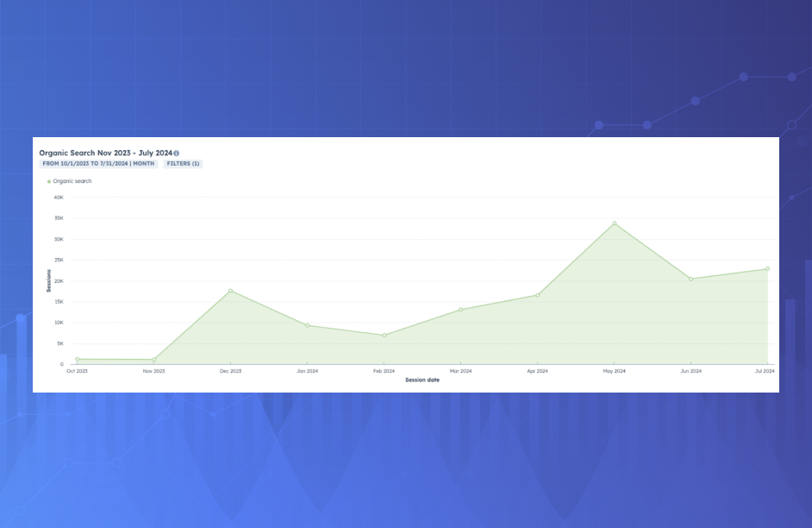Click the Organic Search Nov 2023 - July 2024 title

[x=105, y=153]
